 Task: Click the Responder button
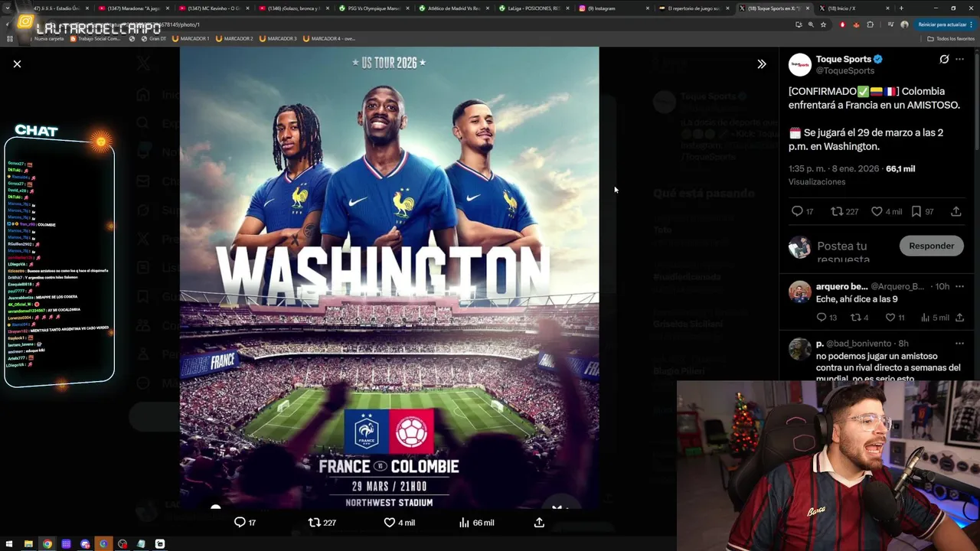coord(931,246)
